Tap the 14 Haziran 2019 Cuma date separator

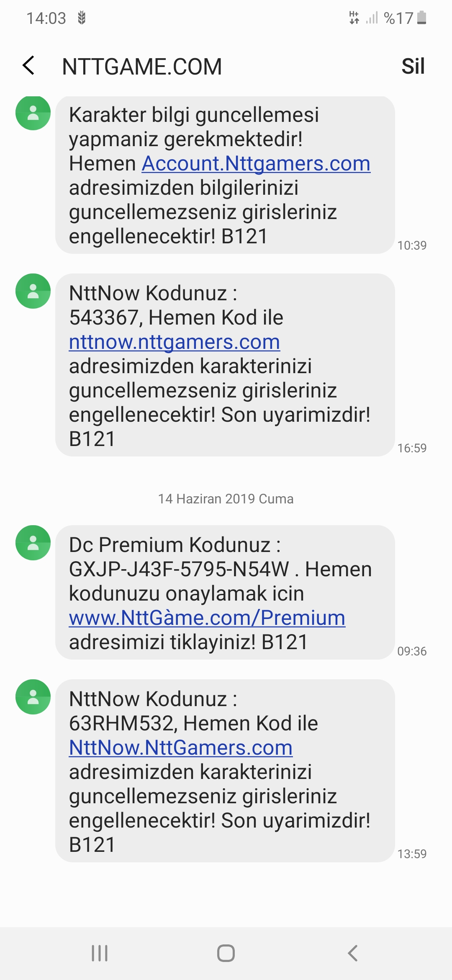(x=226, y=499)
